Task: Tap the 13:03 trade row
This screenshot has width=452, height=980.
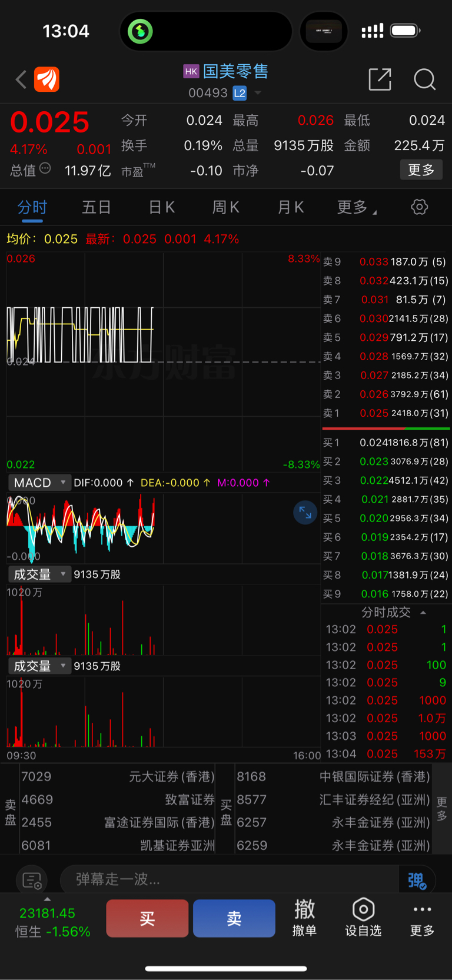Action: [x=386, y=736]
